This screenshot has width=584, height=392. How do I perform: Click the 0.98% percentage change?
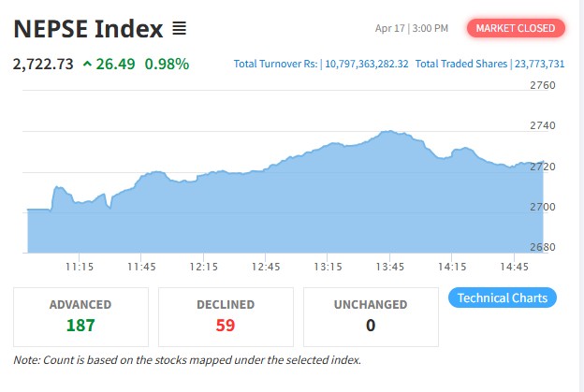167,64
